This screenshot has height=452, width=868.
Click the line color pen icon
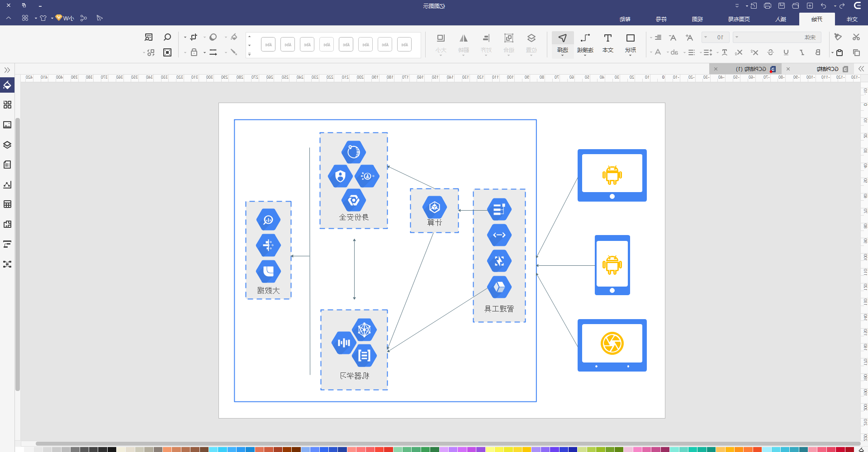234,52
